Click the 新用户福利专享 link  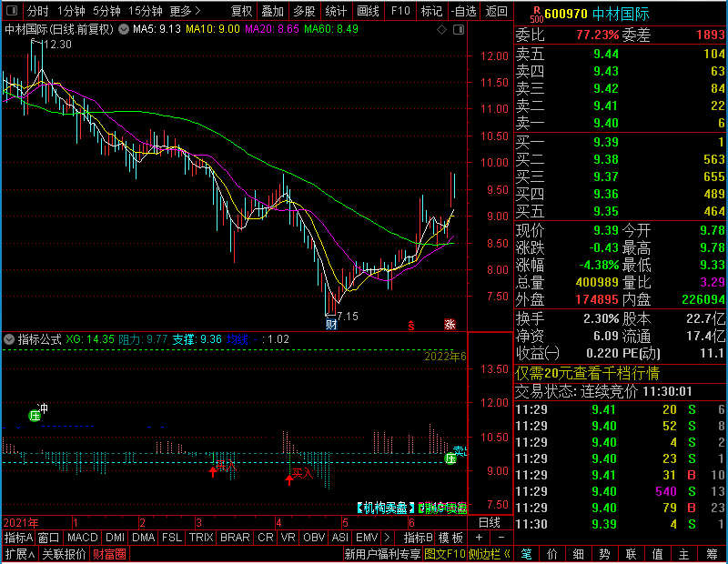tap(382, 554)
